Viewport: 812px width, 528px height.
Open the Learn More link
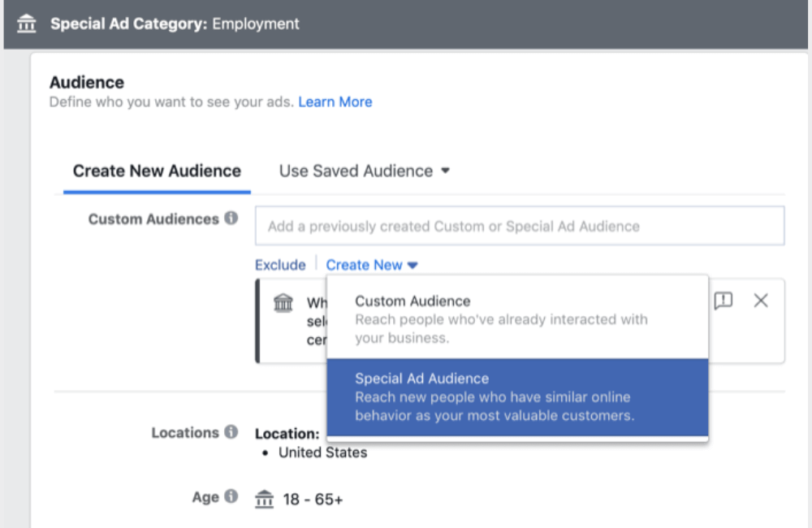(x=335, y=102)
